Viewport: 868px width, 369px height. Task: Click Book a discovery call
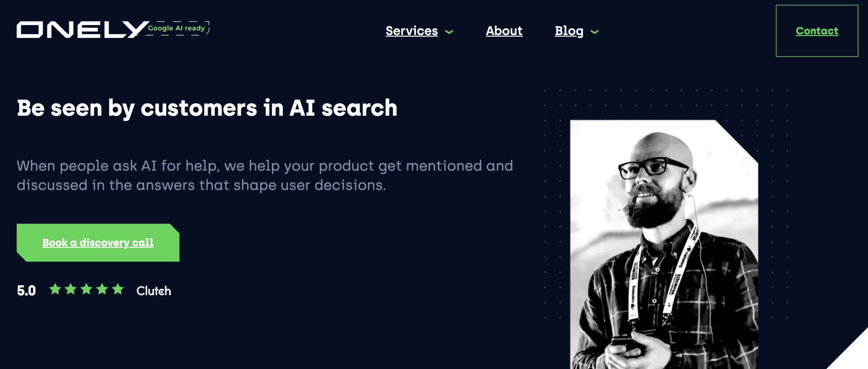(x=98, y=243)
